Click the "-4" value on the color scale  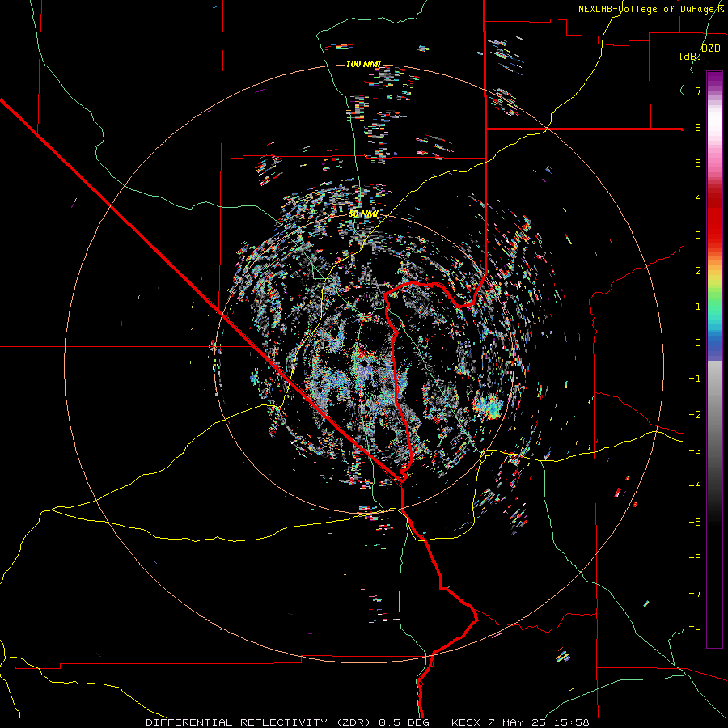pyautogui.click(x=695, y=485)
